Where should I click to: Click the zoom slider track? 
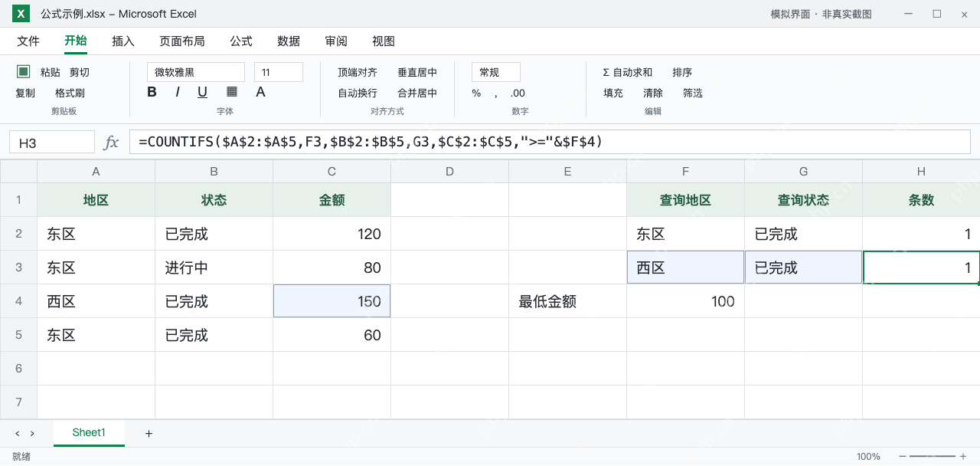pos(933,456)
